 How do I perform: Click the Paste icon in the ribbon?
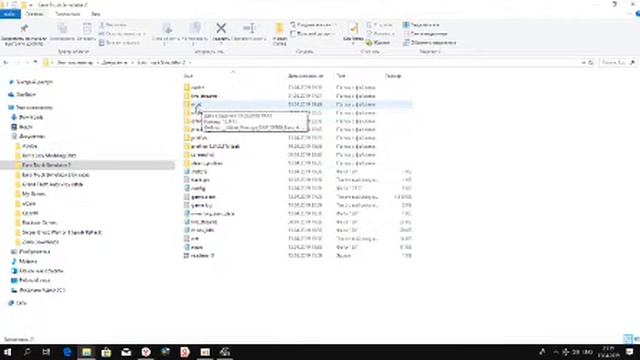coord(87,28)
